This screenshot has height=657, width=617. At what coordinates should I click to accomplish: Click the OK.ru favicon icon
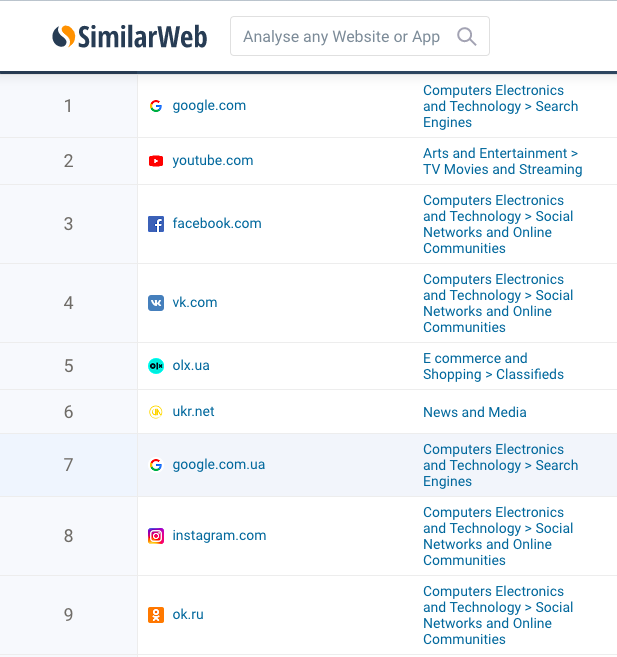coord(156,615)
